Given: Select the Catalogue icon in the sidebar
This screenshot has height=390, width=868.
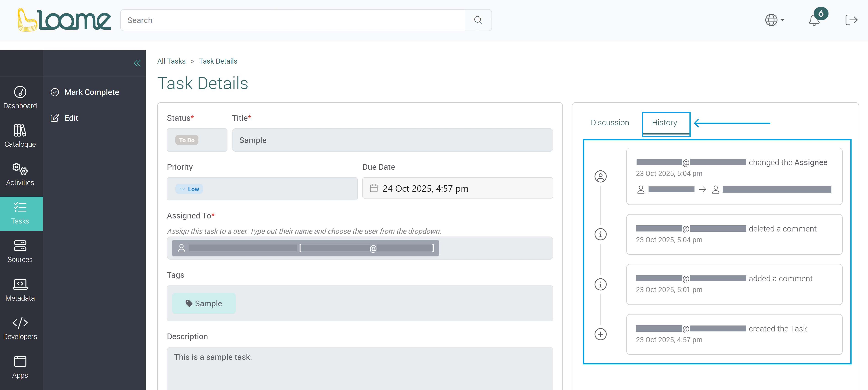Looking at the screenshot, I should [x=20, y=135].
